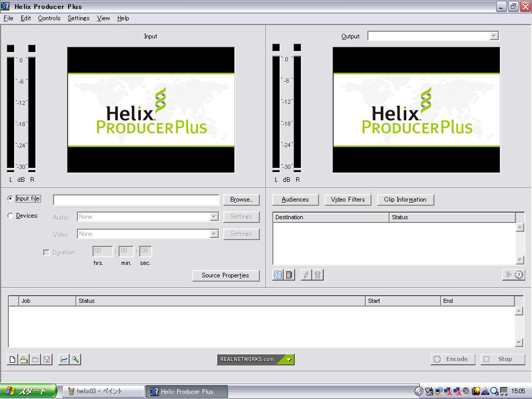Click the Helix Producer Plus taskbar button
532x399 pixels.
pyautogui.click(x=187, y=392)
